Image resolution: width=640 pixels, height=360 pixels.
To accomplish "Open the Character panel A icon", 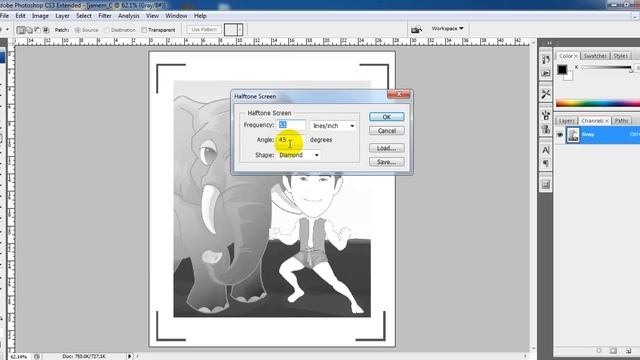I will 546,150.
